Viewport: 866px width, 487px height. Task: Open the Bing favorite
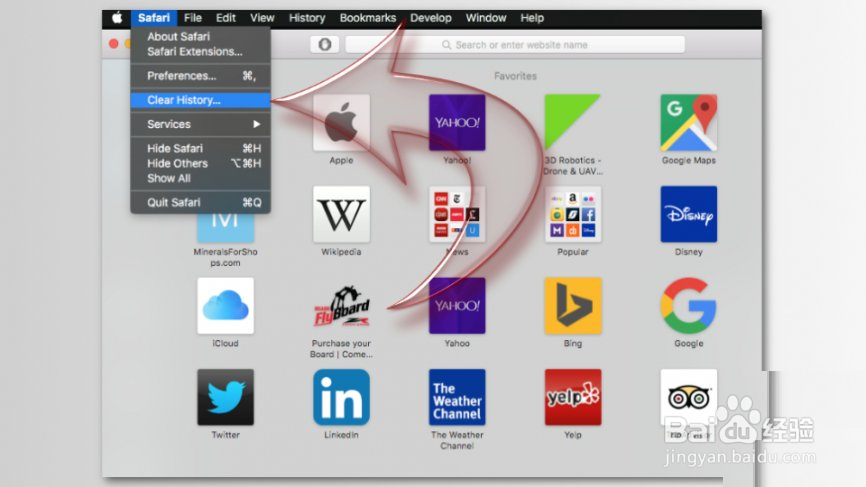point(573,306)
